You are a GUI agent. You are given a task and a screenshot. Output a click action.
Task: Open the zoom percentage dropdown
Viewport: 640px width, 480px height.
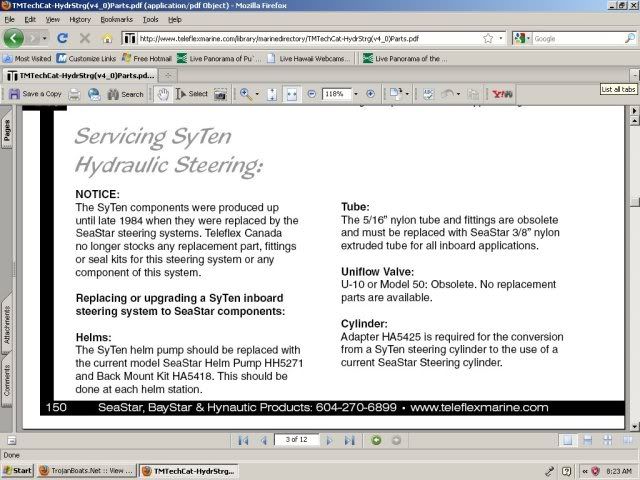click(356, 94)
